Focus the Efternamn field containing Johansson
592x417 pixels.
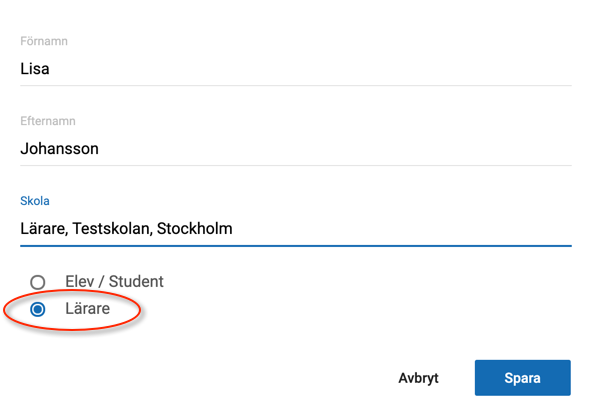pyautogui.click(x=296, y=149)
